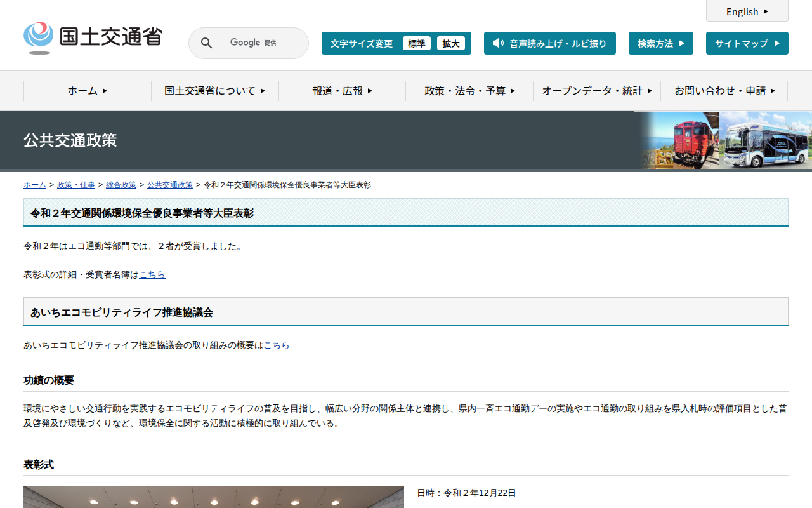Viewport: 812px width, 508px height.
Task: Open 検索方法 page
Action: pyautogui.click(x=661, y=43)
